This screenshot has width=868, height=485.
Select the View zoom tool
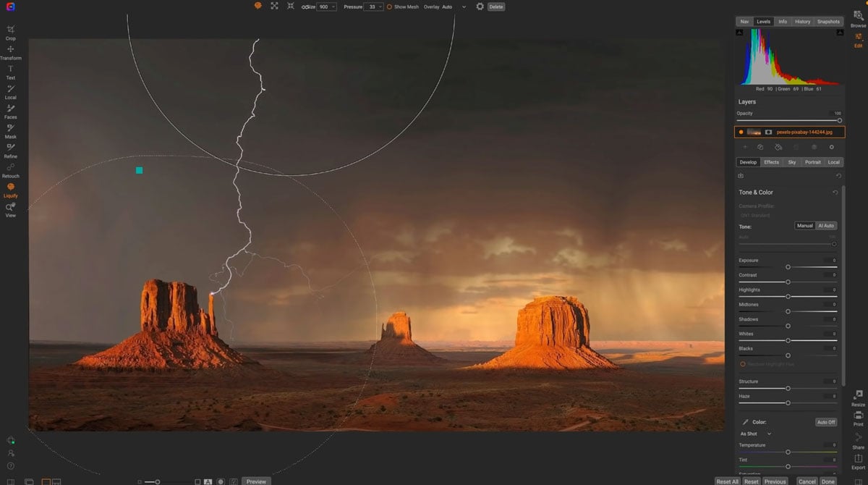coord(11,209)
